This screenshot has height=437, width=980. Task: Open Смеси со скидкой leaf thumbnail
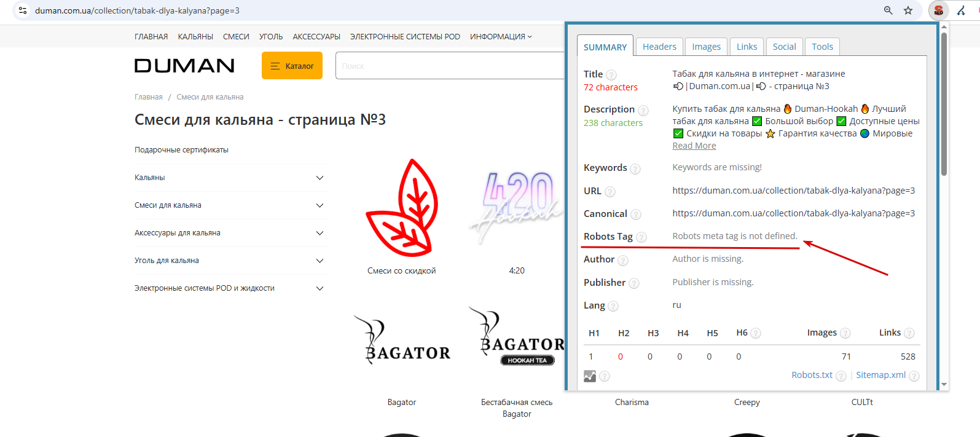click(402, 208)
